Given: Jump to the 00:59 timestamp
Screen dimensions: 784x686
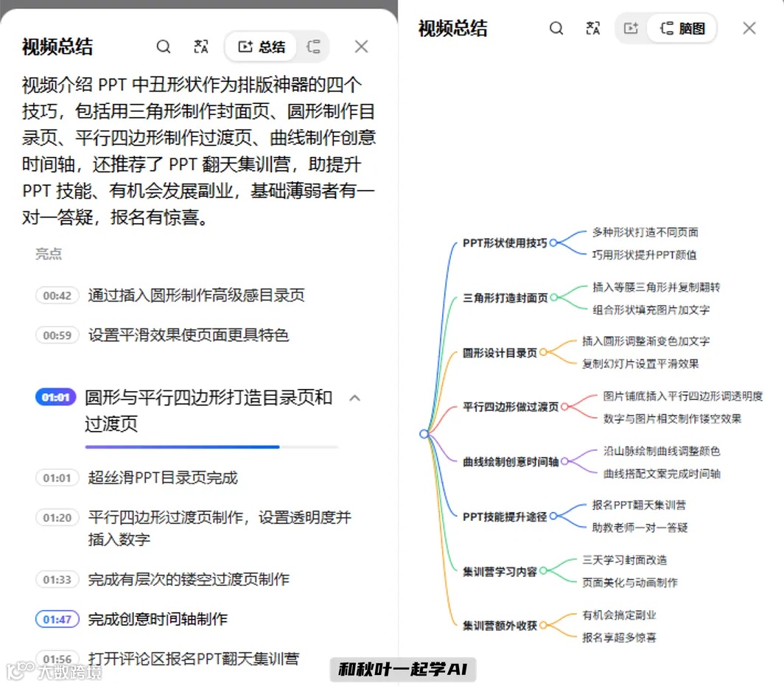Looking at the screenshot, I should pyautogui.click(x=57, y=335).
